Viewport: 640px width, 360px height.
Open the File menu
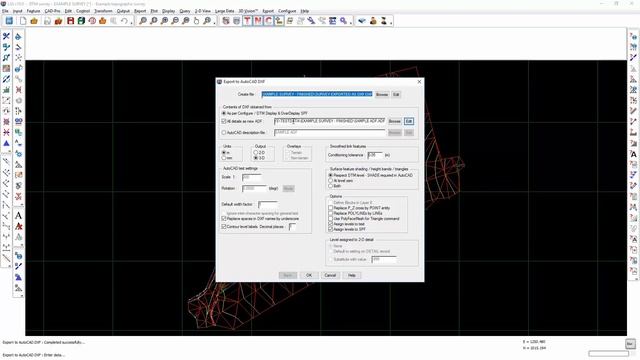[5, 11]
